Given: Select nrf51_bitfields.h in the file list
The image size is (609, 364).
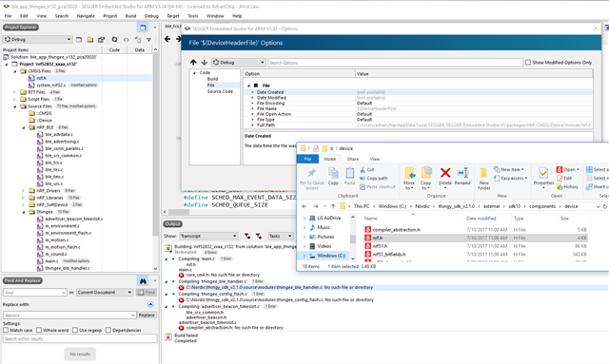Looking at the screenshot, I should [389, 254].
